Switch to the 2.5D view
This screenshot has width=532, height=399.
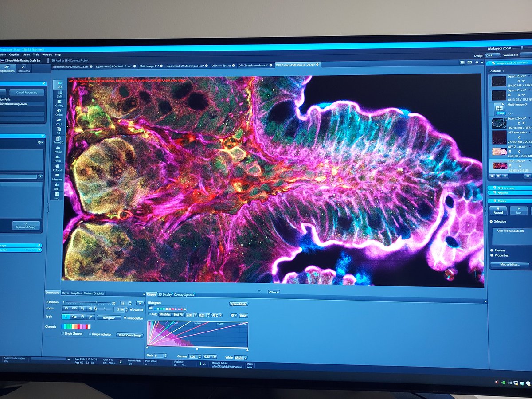tap(59, 122)
